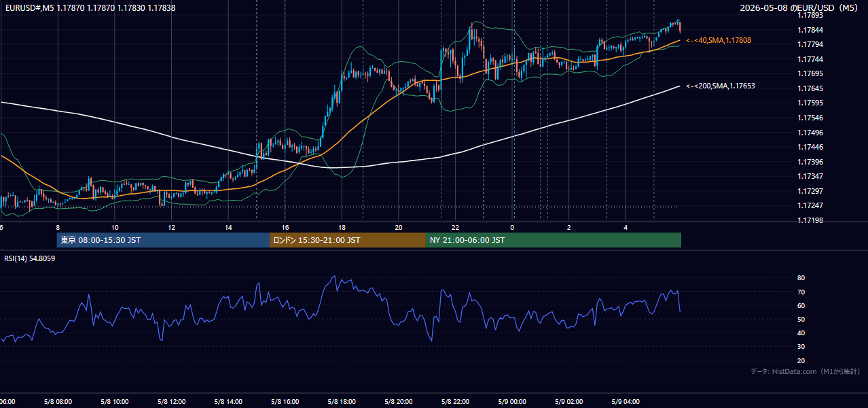Click price level 1.17347 on the axis

[x=810, y=176]
